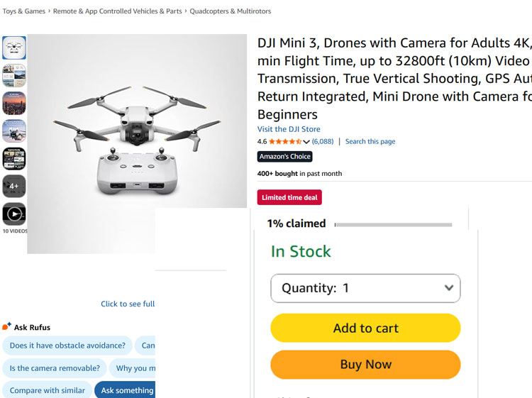The image size is (532, 398).
Task: Open Quadcopters & Multirotors breadcrumb
Action: point(231,11)
